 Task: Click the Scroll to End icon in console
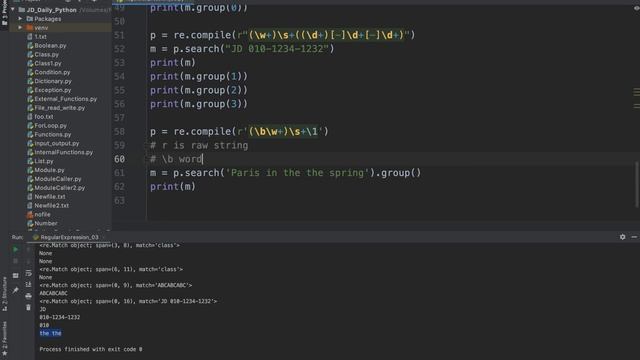(x=29, y=284)
